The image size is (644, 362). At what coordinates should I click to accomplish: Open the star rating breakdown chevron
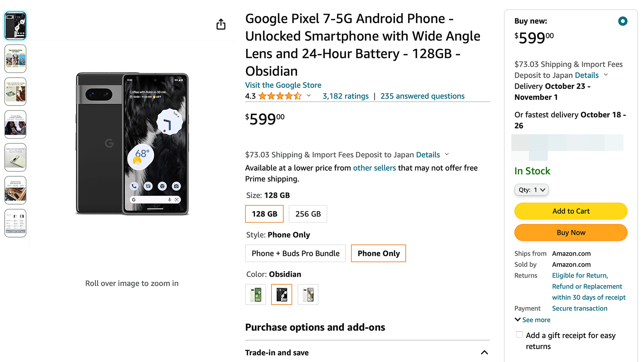click(309, 96)
